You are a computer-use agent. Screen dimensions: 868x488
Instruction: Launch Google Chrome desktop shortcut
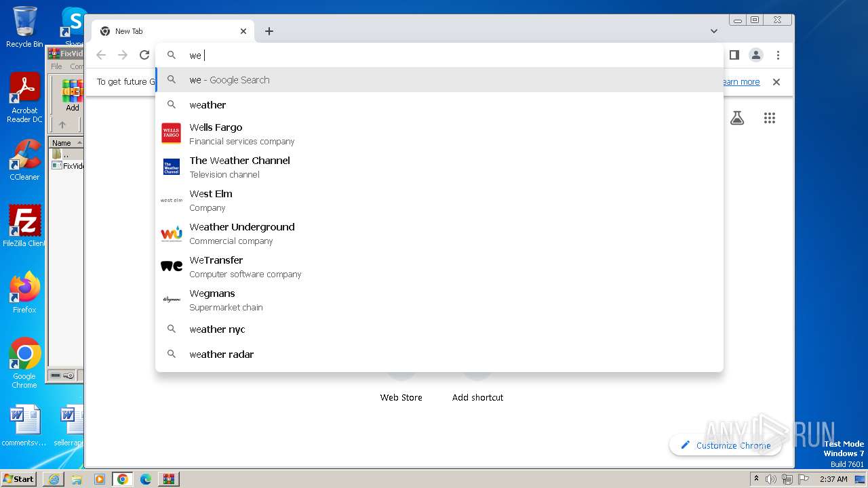click(24, 363)
